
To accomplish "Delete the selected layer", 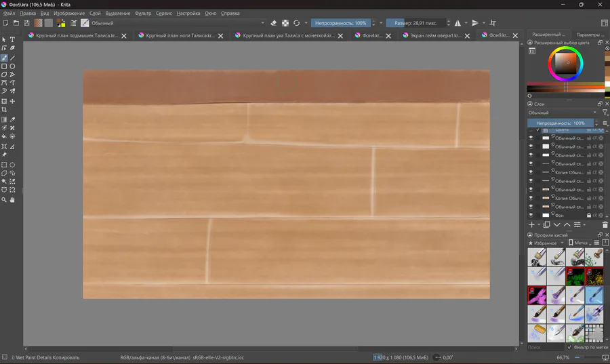I will (x=605, y=225).
